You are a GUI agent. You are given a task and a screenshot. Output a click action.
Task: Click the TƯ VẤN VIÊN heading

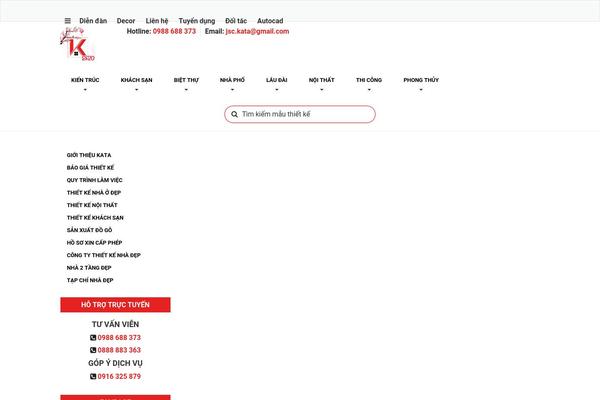[x=115, y=324]
